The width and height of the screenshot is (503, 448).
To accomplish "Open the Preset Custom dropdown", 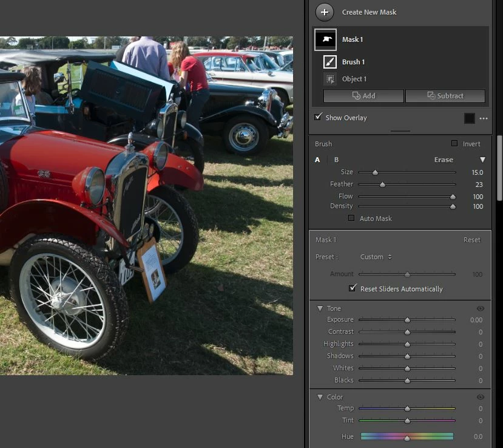I will click(376, 257).
